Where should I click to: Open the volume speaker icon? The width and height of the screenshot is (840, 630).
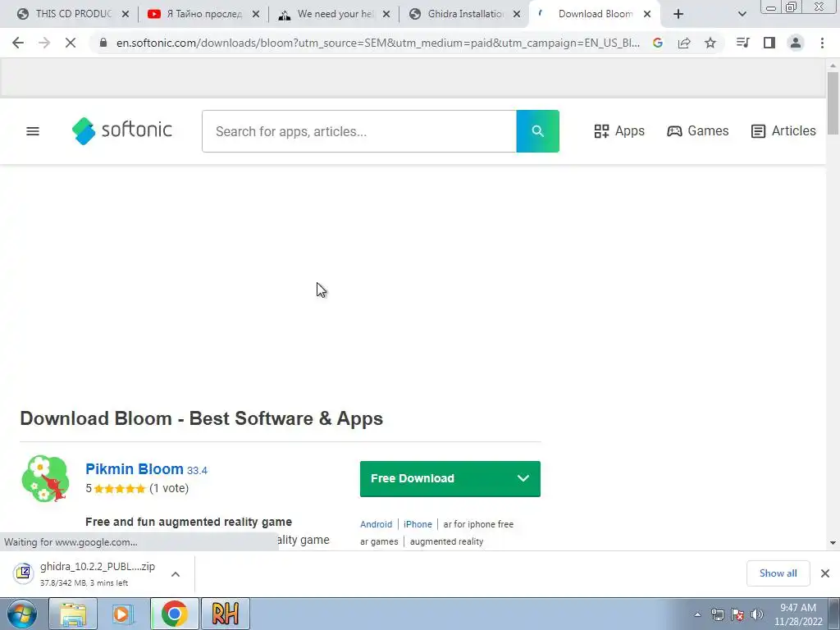click(757, 614)
